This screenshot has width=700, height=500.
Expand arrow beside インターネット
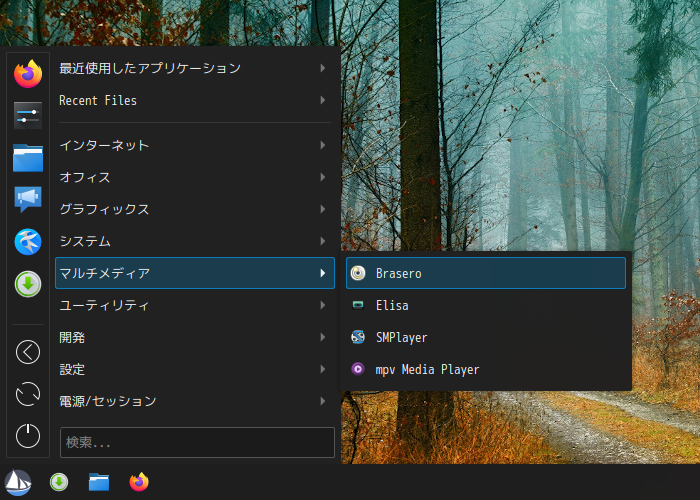[x=322, y=145]
